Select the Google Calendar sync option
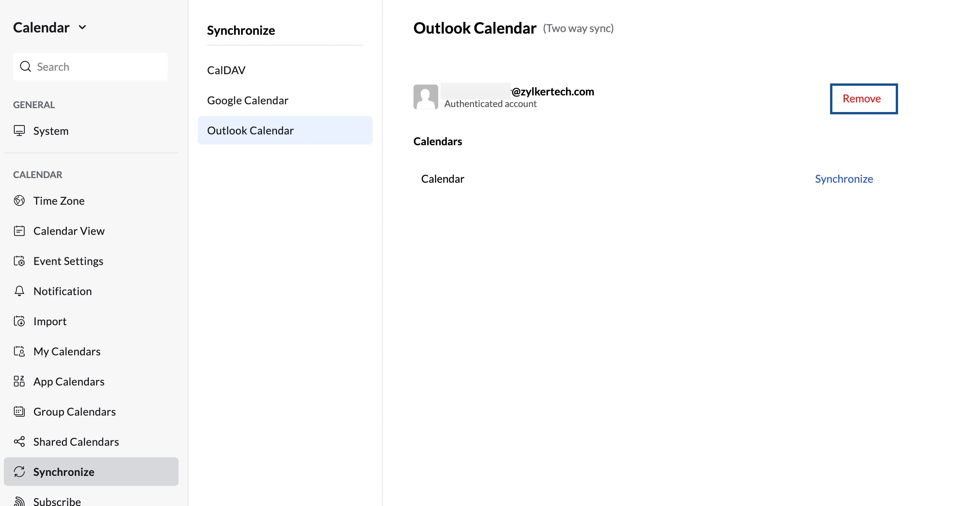980x506 pixels. [248, 100]
